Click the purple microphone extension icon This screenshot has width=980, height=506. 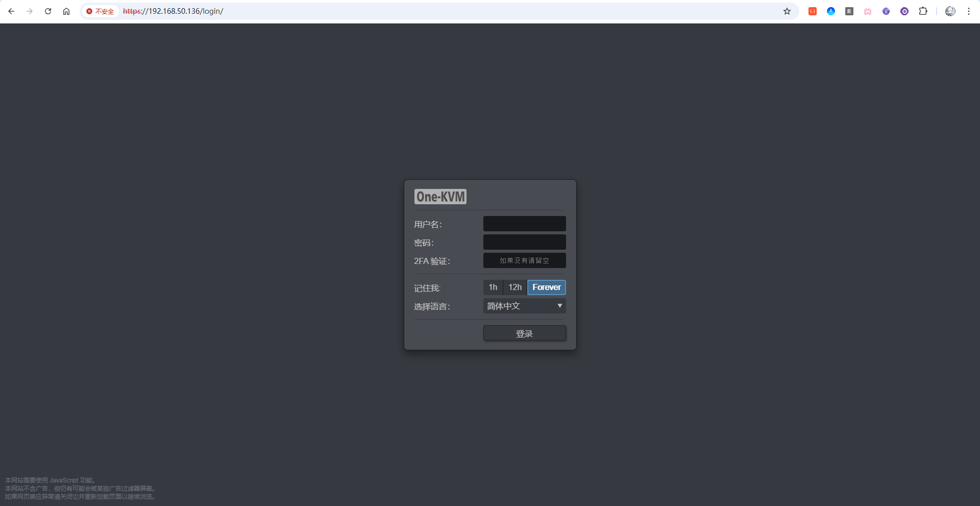887,11
